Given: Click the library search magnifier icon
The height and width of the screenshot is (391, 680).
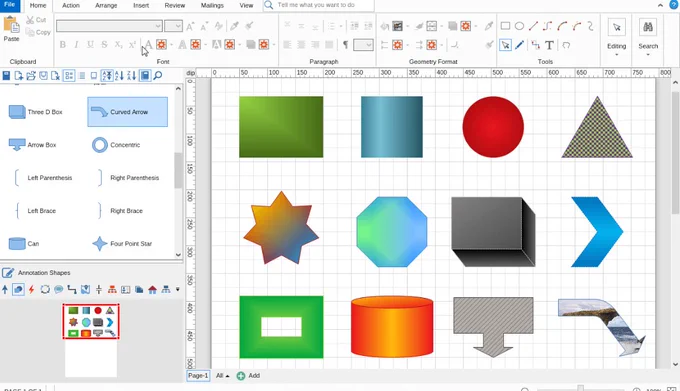Looking at the screenshot, I should click(x=158, y=75).
